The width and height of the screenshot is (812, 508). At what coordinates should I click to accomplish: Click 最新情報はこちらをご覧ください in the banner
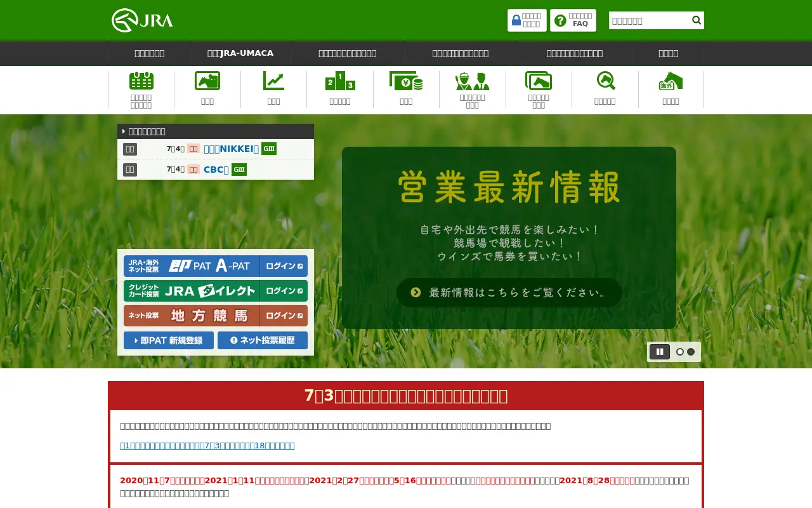coord(509,293)
